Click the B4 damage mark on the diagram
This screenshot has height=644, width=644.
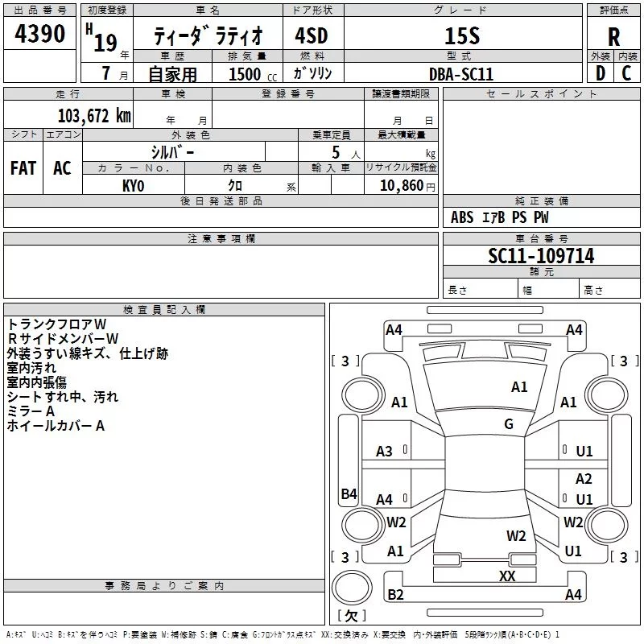(x=349, y=493)
